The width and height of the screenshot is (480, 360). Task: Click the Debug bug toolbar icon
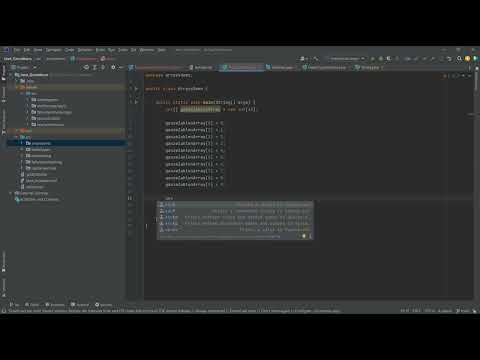pos(381,59)
